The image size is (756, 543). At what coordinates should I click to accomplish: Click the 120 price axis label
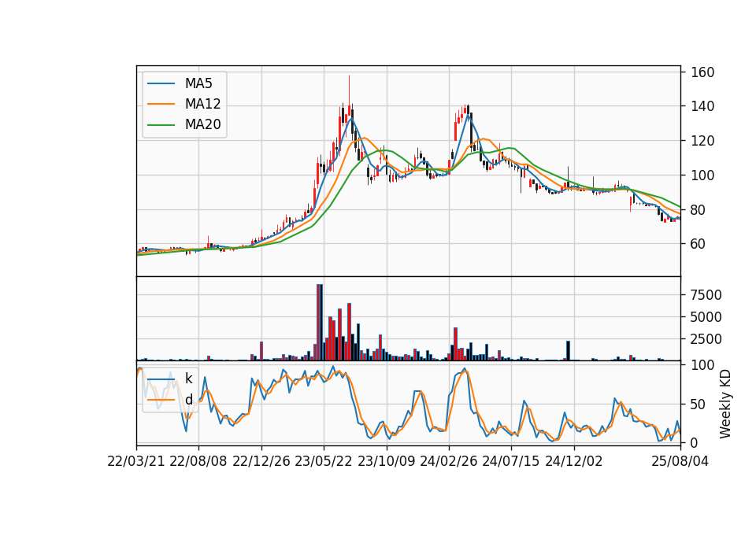pyautogui.click(x=702, y=141)
